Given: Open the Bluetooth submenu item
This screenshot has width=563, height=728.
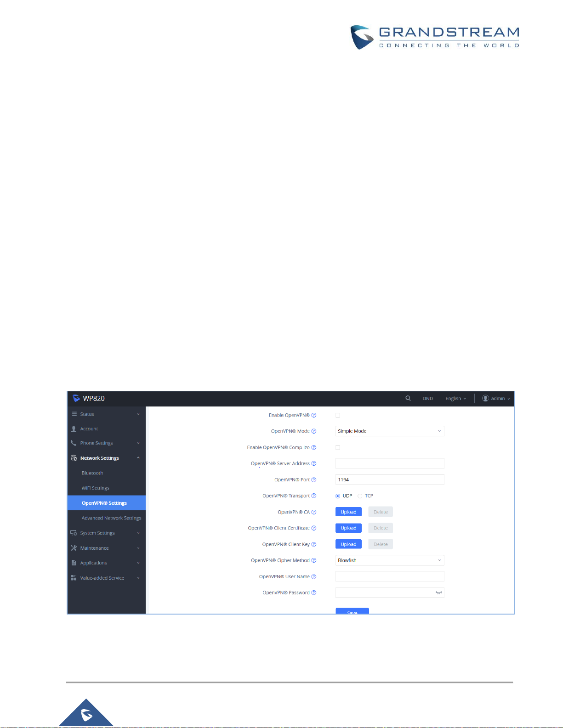Looking at the screenshot, I should [x=107, y=473].
